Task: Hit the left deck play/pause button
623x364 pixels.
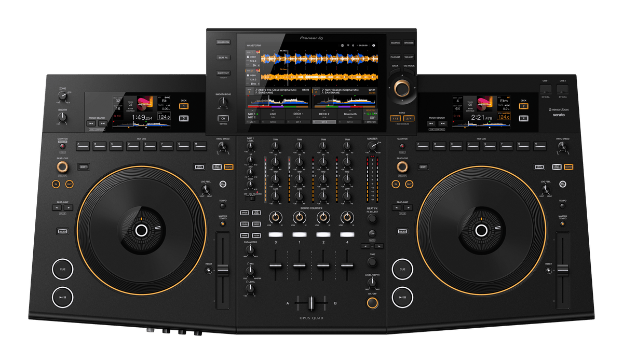Action: [62, 297]
